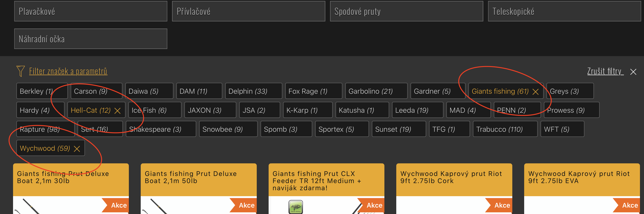
Task: Click the active Wychwood (59) filter label
Action: click(45, 149)
